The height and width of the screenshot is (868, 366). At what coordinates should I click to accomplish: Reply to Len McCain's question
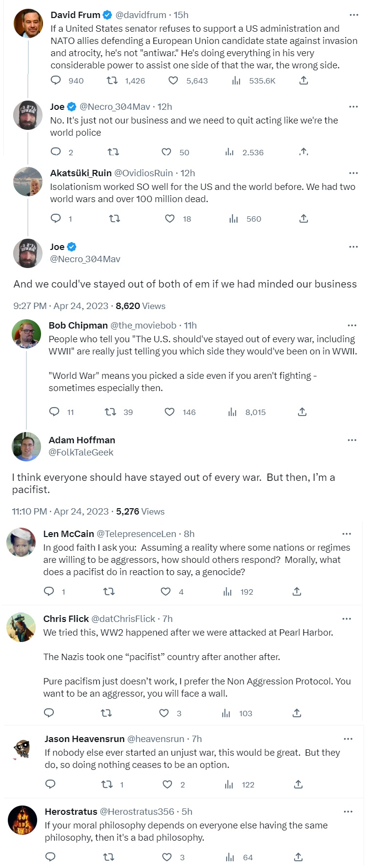(49, 592)
